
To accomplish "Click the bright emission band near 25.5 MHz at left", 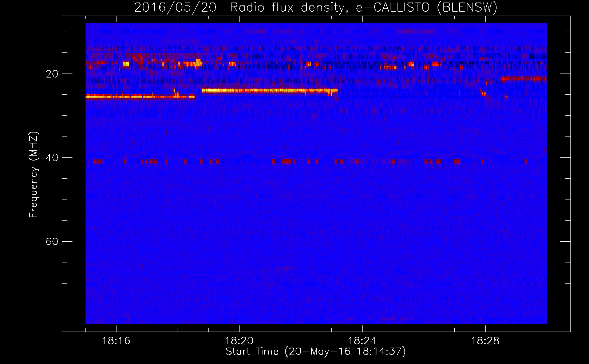I will pos(140,96).
